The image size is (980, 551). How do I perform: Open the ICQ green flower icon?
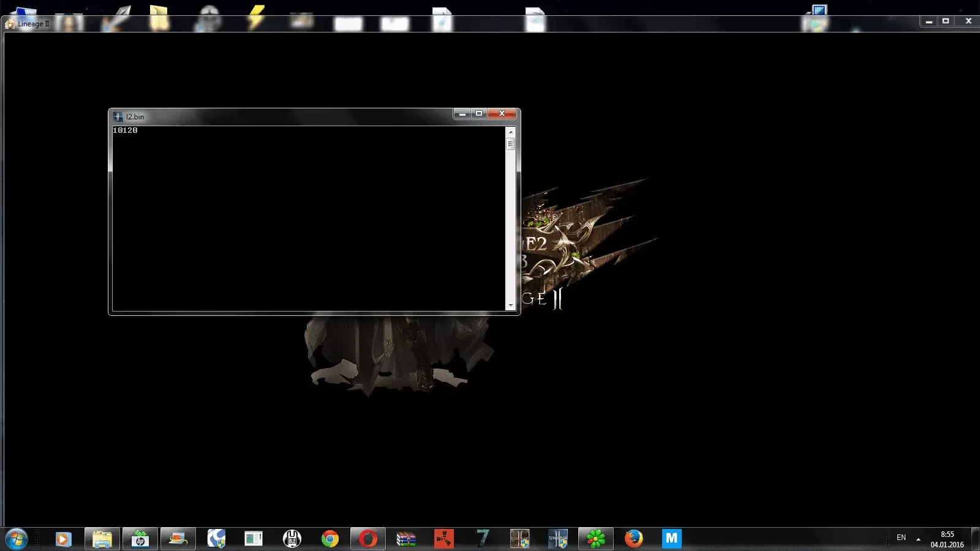[596, 539]
